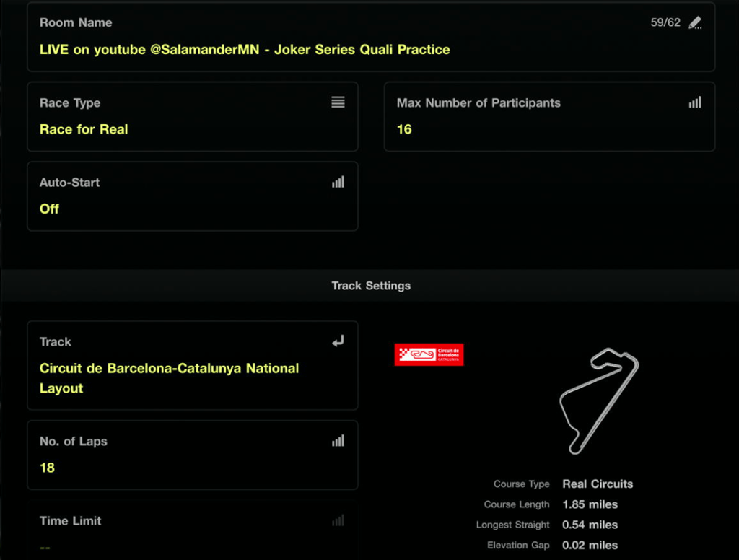The height and width of the screenshot is (560, 739).
Task: Click the 'Longest Straight' label
Action: coord(513,525)
